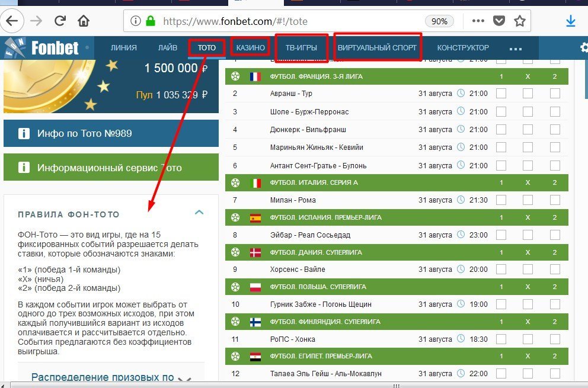Reload the page with the refresh icon
The image size is (588, 388).
pos(60,21)
